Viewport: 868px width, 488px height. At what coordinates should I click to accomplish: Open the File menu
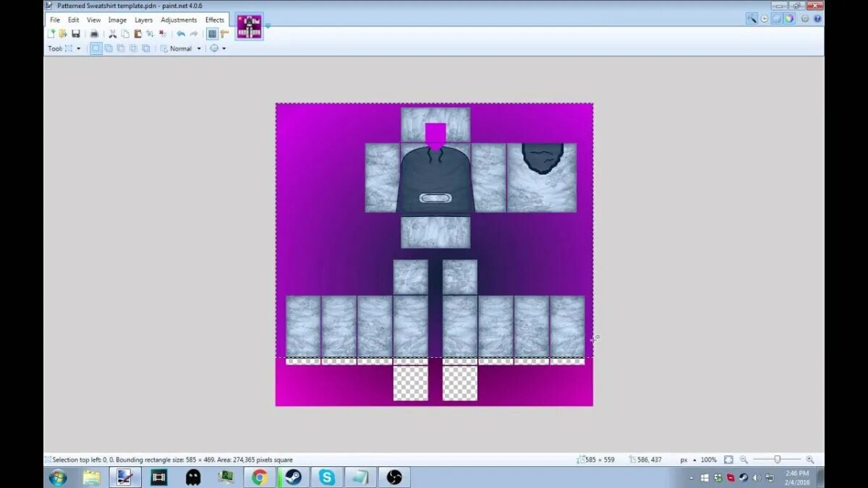tap(55, 20)
